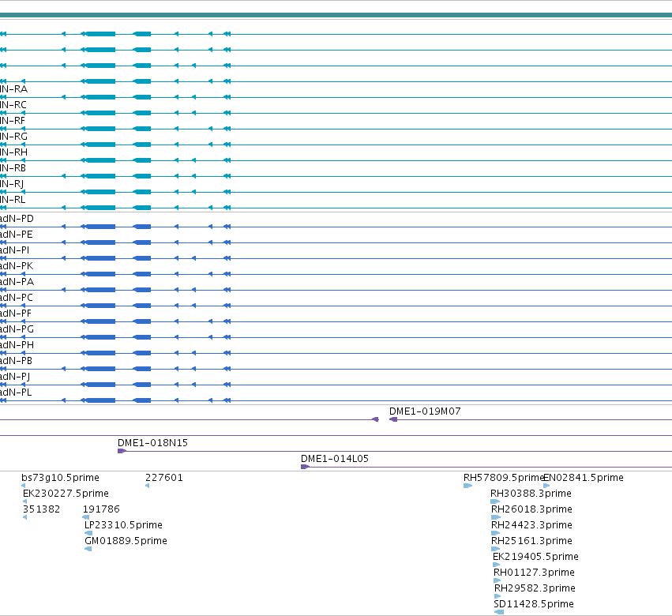Click the arrow glyph beneath GM01889.5prime
672x616 pixels.
pyautogui.click(x=88, y=549)
